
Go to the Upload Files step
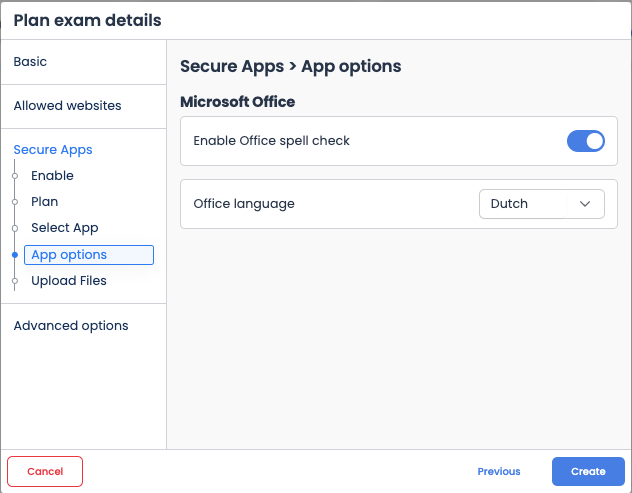tap(69, 281)
